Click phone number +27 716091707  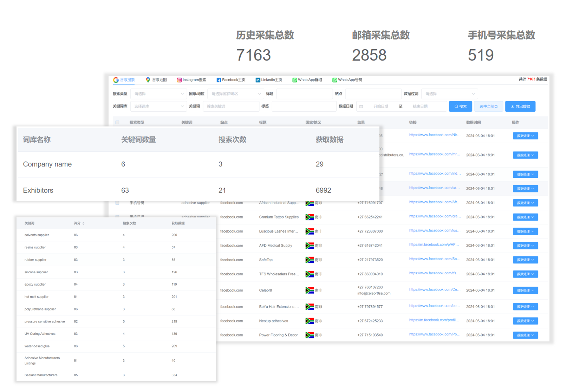(370, 203)
